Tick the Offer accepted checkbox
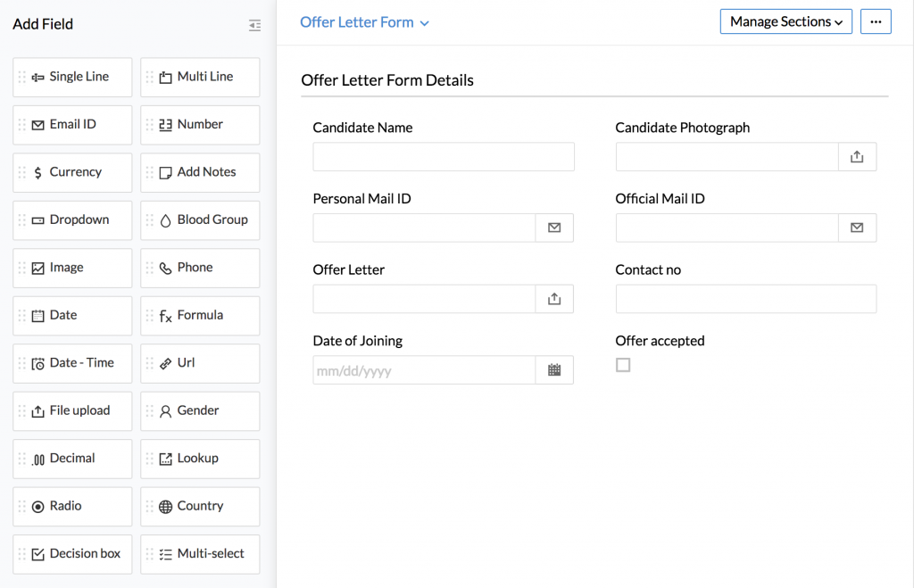This screenshot has width=914, height=588. (623, 365)
